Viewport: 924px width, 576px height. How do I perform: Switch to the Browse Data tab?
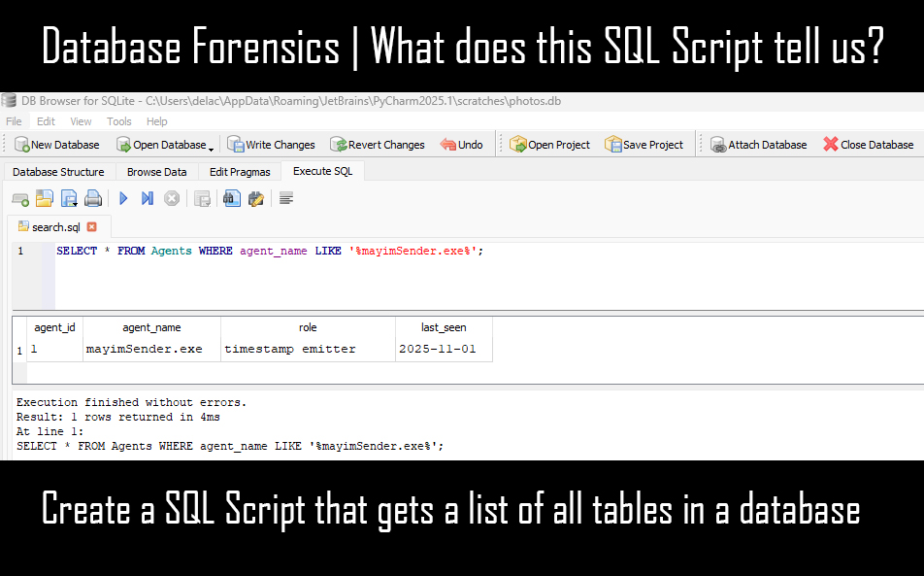point(156,172)
